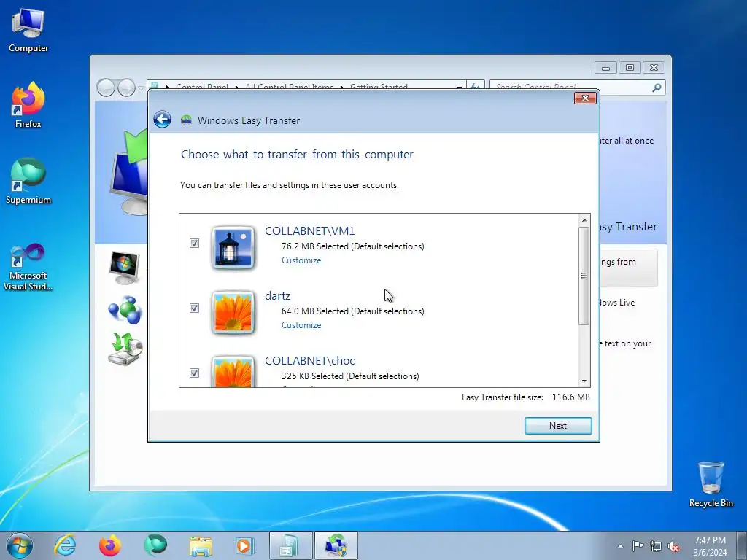Click the muted volume tray icon
This screenshot has width=747, height=560.
pyautogui.click(x=673, y=547)
